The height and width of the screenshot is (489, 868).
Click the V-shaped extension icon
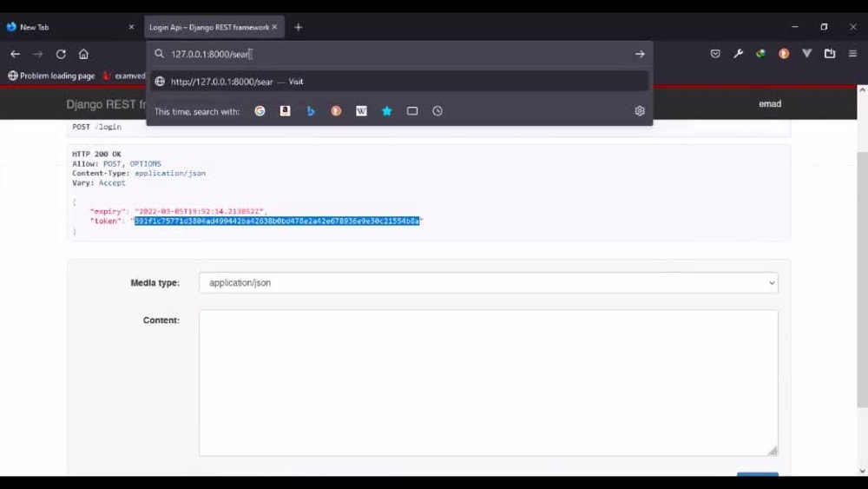(806, 54)
